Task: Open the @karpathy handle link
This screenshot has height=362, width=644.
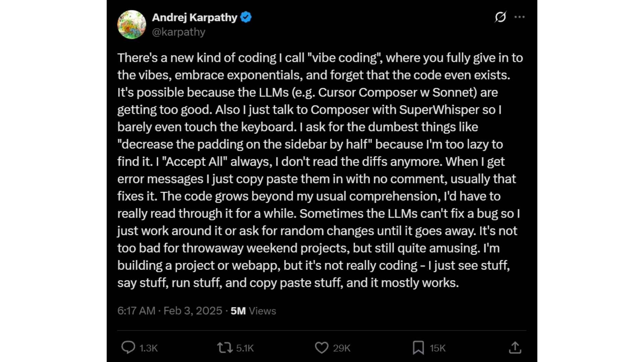Action: (178, 32)
